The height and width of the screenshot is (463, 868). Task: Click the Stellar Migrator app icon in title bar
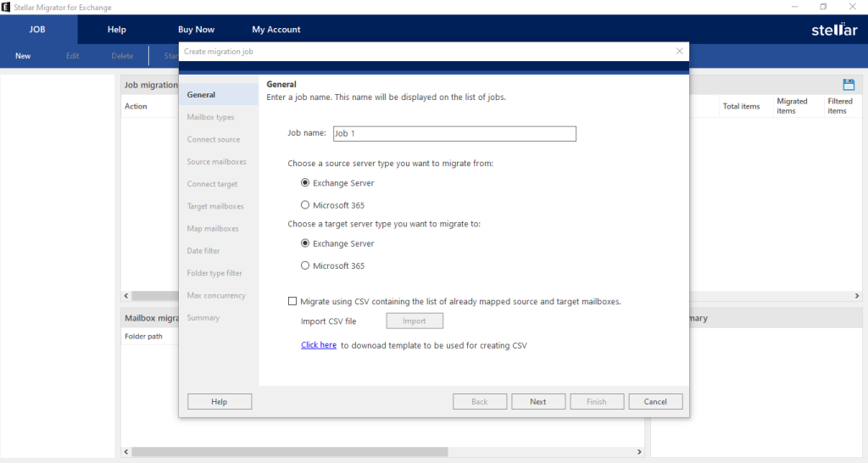pos(6,7)
